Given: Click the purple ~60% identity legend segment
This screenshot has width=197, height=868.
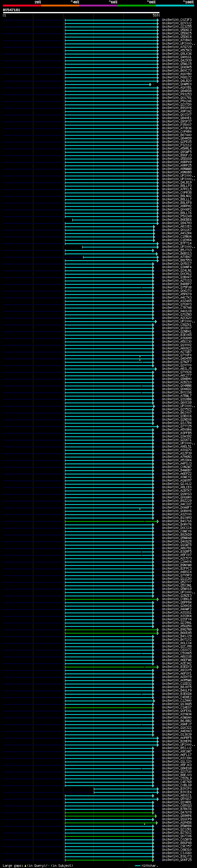Looking at the screenshot, I should pos(99,6).
